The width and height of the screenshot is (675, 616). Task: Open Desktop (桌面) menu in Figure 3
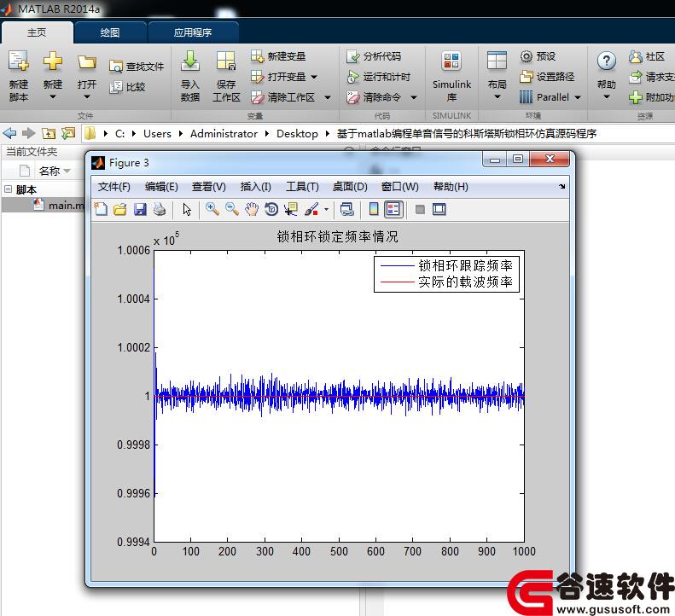(x=350, y=187)
